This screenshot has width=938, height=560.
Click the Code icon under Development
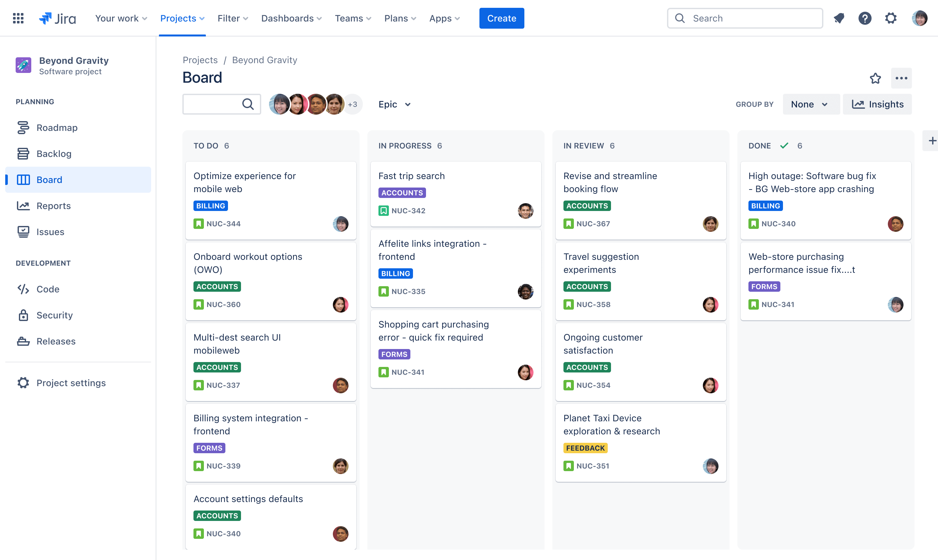tap(23, 289)
